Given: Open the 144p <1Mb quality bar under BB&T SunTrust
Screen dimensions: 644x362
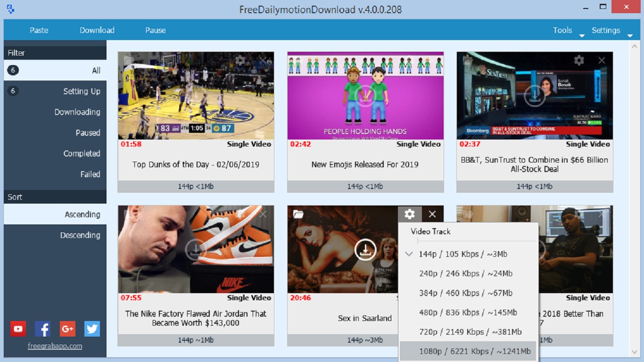Looking at the screenshot, I should [535, 186].
